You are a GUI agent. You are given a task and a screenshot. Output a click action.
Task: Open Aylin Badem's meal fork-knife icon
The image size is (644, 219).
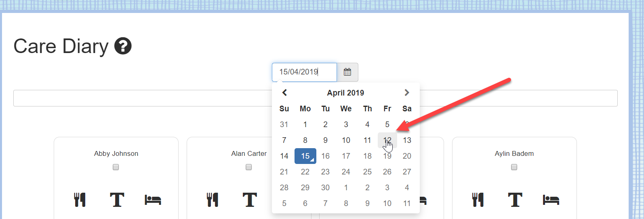coord(478,200)
